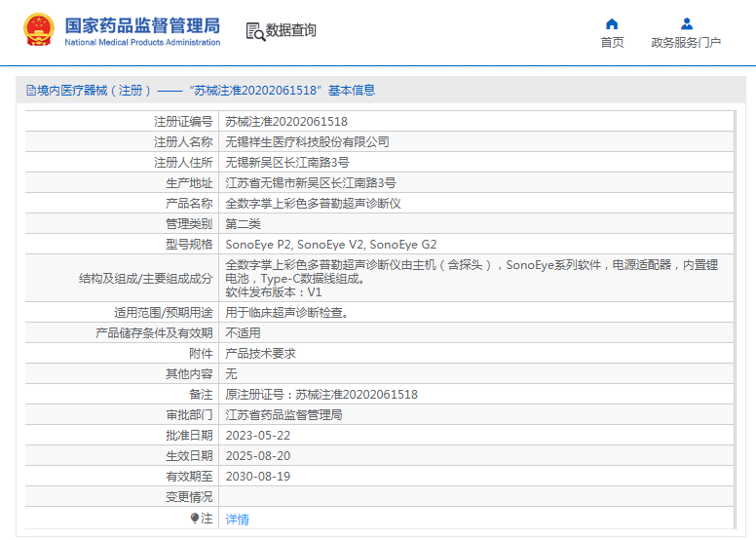Open the 详情 link
The width and height of the screenshot is (756, 540).
tap(238, 520)
